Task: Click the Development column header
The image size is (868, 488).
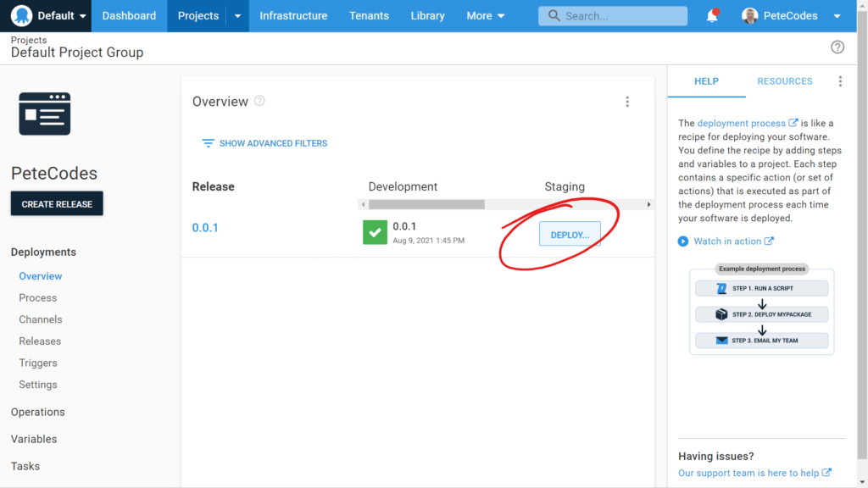Action: (403, 186)
